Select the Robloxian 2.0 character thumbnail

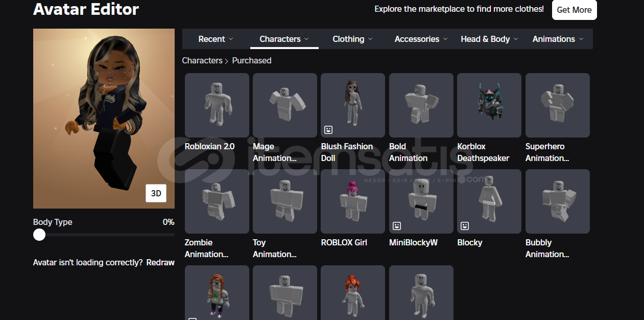217,105
